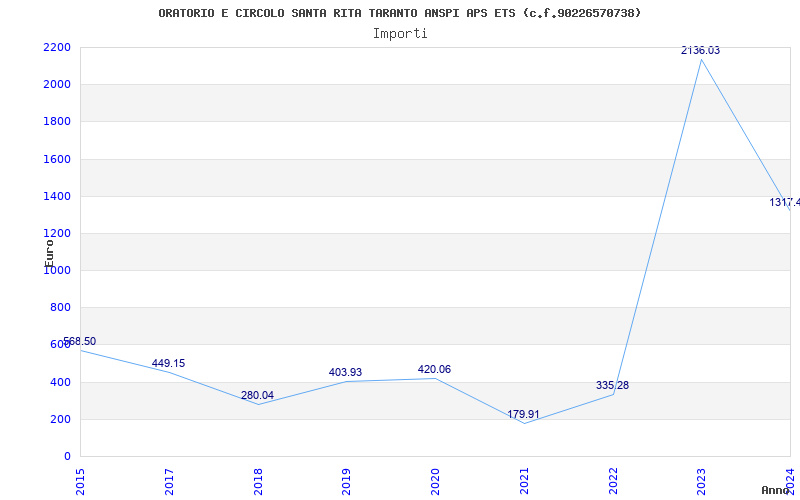Click the 2136.03 peak data label

pos(701,50)
